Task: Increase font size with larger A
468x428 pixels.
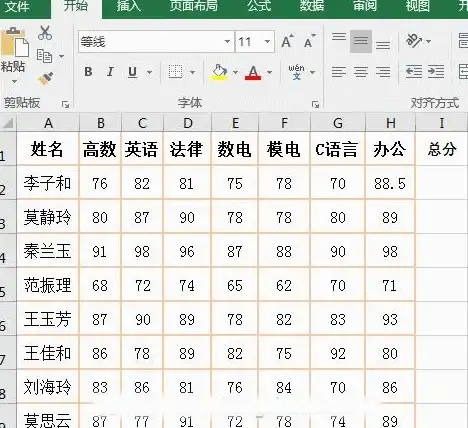Action: 287,42
